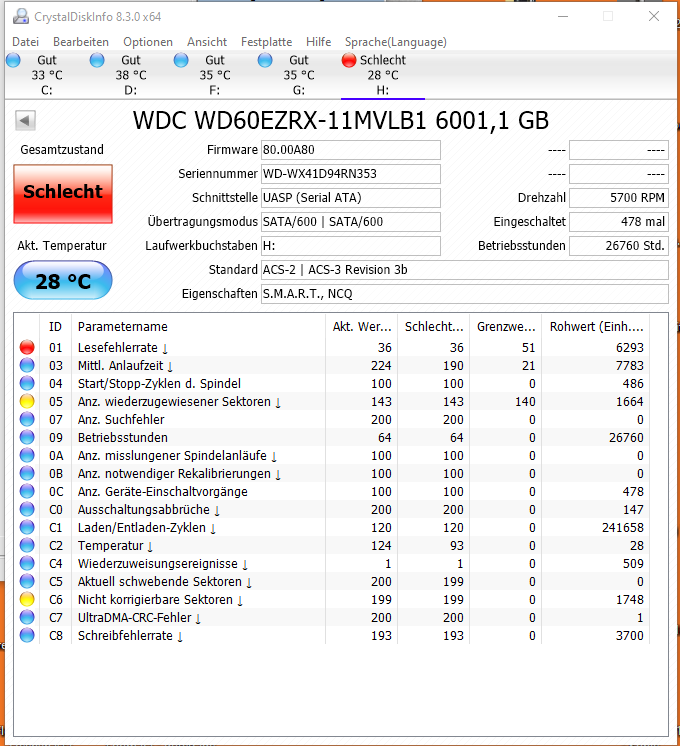Screen dimensions: 680x746
Task: Click the 28 °C temperature button
Action: click(63, 281)
